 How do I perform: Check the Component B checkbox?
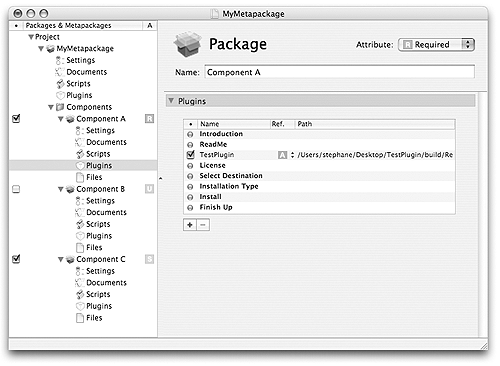tap(16, 189)
